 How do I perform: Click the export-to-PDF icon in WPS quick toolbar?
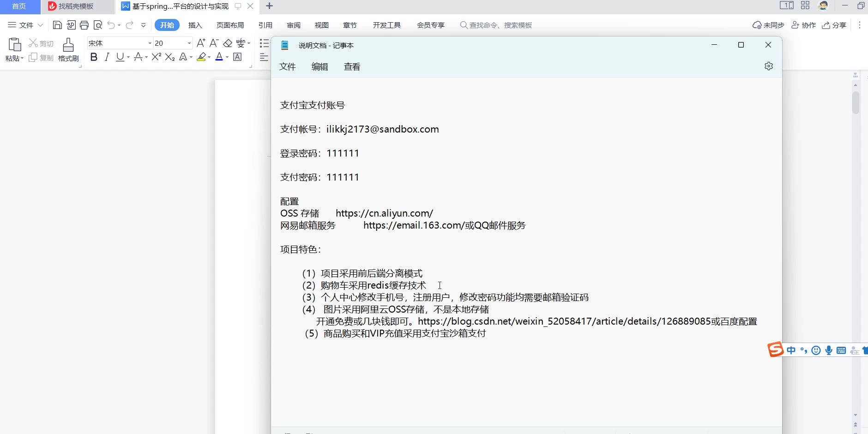pyautogui.click(x=71, y=25)
